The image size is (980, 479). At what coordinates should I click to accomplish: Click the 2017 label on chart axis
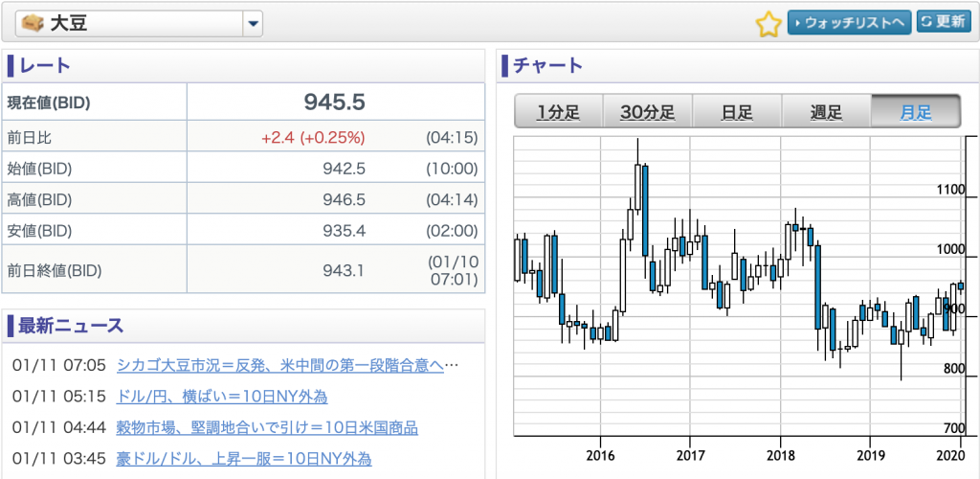690,455
